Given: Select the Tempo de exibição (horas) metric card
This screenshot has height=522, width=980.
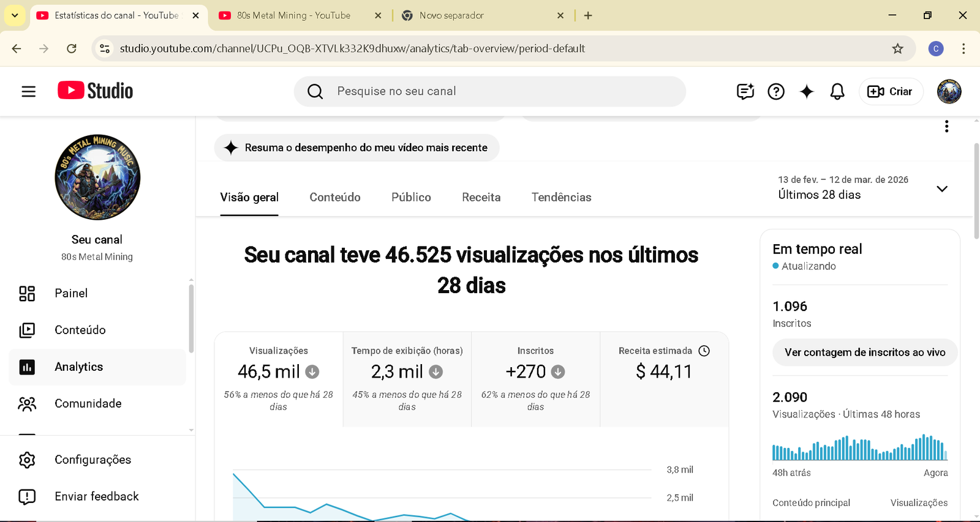Looking at the screenshot, I should pyautogui.click(x=407, y=379).
